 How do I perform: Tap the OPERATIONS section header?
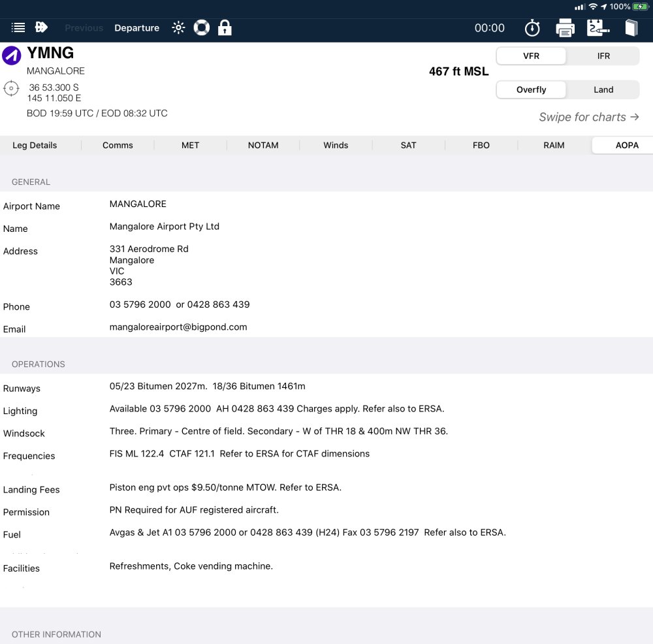[x=39, y=364]
